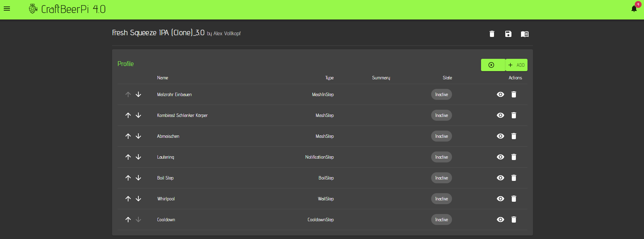The image size is (644, 239).
Task: Click the Inactive state chip for Boil Step
Action: tap(441, 178)
